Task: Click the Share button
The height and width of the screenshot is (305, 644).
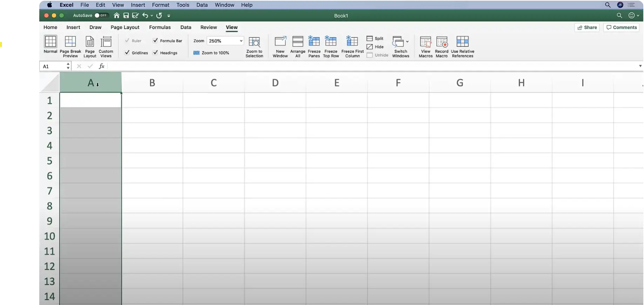Action: [587, 27]
